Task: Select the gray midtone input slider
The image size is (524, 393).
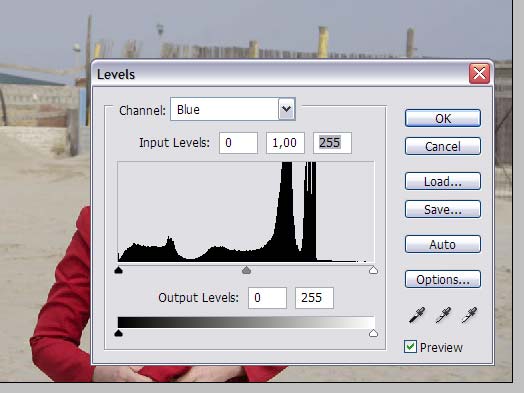Action: click(x=246, y=270)
